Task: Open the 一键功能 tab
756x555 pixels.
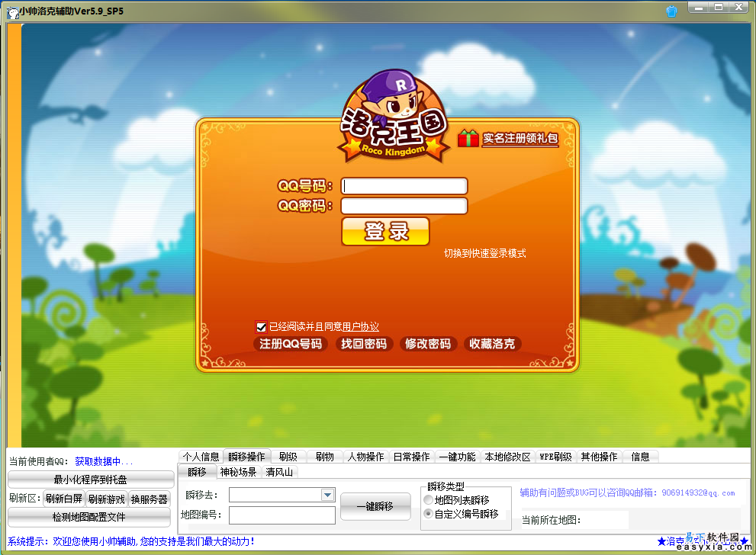Action: pos(457,456)
